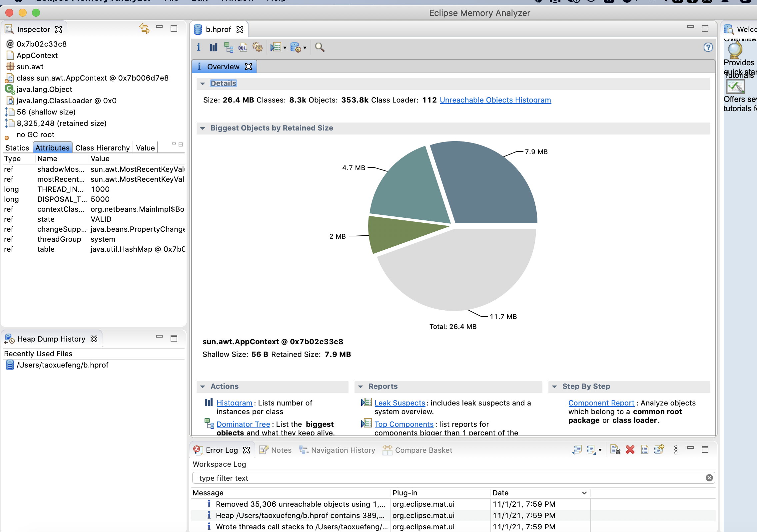Open the Import Log dropdown arrow
Viewport: 757px width, 532px height.
600,450
